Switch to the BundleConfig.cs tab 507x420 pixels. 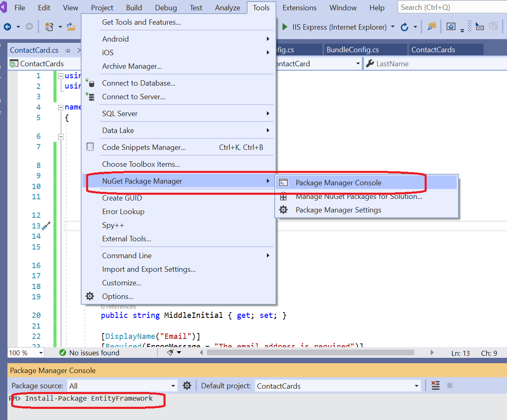(x=365, y=50)
